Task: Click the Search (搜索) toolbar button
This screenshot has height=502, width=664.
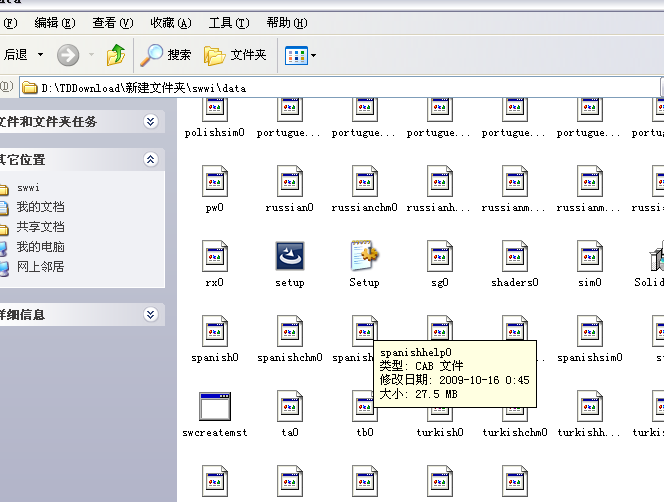Action: (166, 55)
